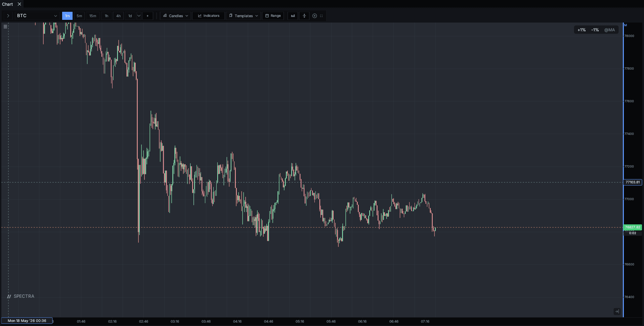The image size is (644, 326).
Task: Click the M marker atop price axis
Action: [x=626, y=25]
